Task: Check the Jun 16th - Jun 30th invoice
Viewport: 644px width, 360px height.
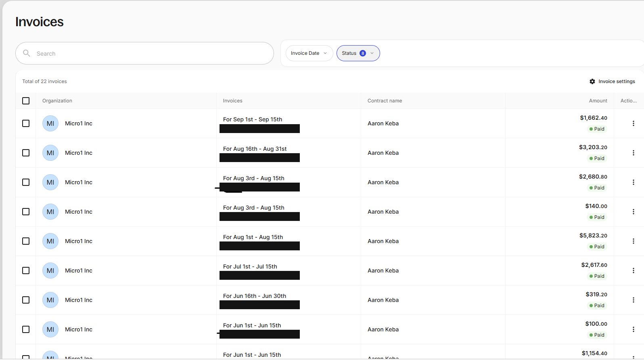Action: (x=26, y=300)
